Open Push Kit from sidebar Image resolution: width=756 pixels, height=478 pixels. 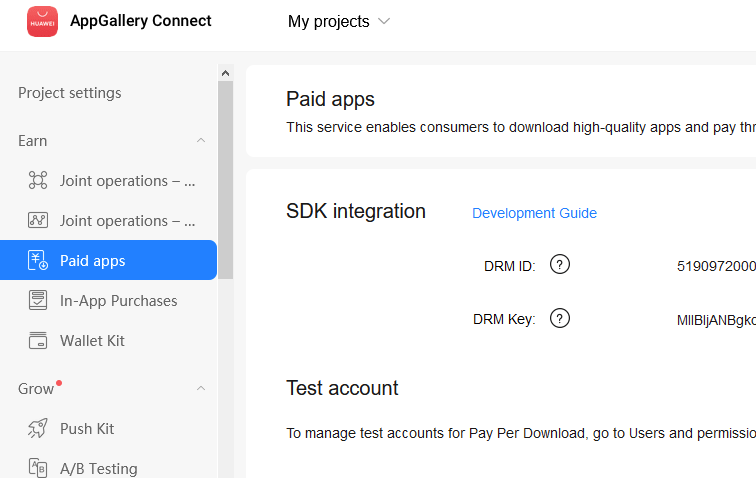click(x=87, y=429)
